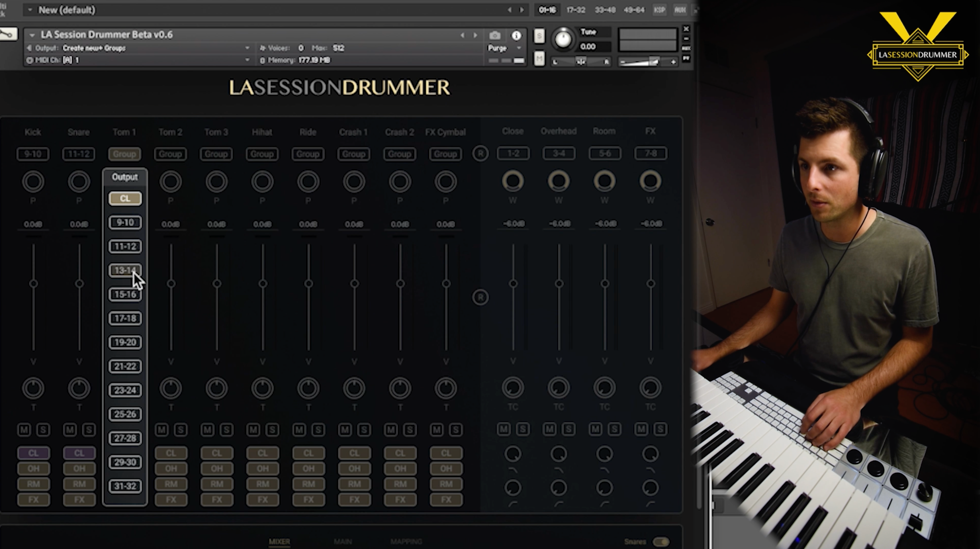
Task: Open the Close 1-2 output dropdown
Action: tap(513, 153)
